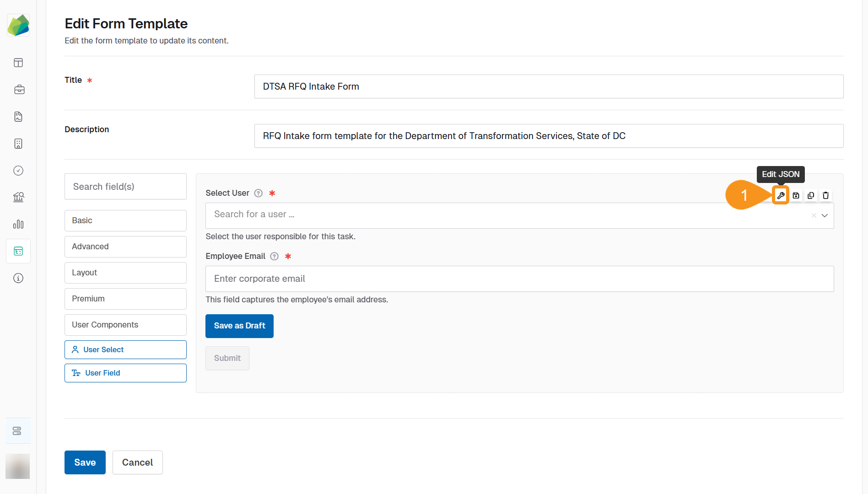Click the Save as Draft button
This screenshot has width=868, height=494.
coord(239,326)
